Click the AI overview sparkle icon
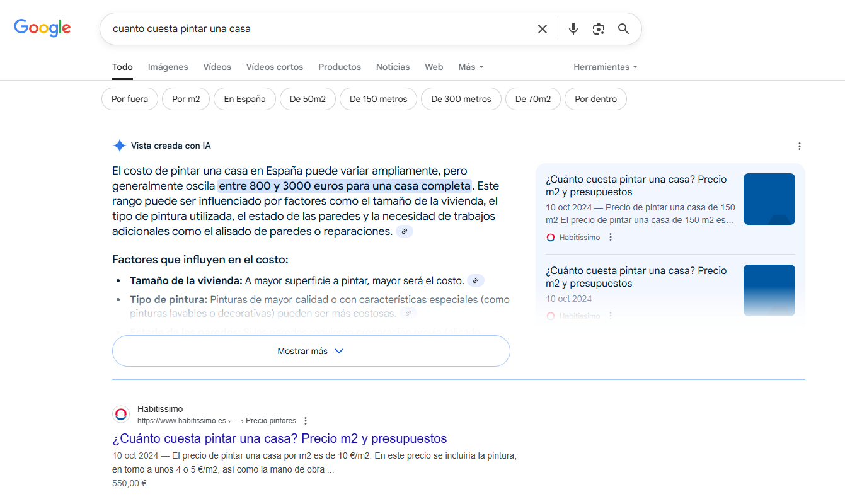 click(x=119, y=146)
